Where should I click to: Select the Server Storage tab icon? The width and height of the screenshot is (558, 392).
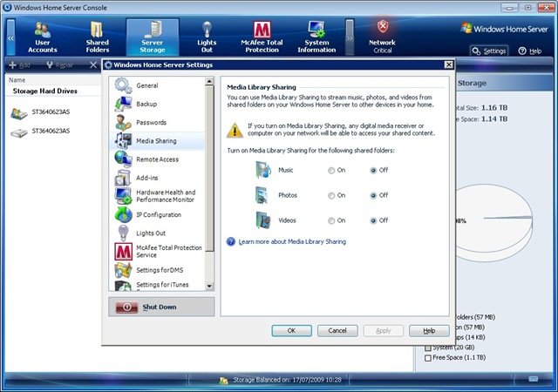pos(153,37)
